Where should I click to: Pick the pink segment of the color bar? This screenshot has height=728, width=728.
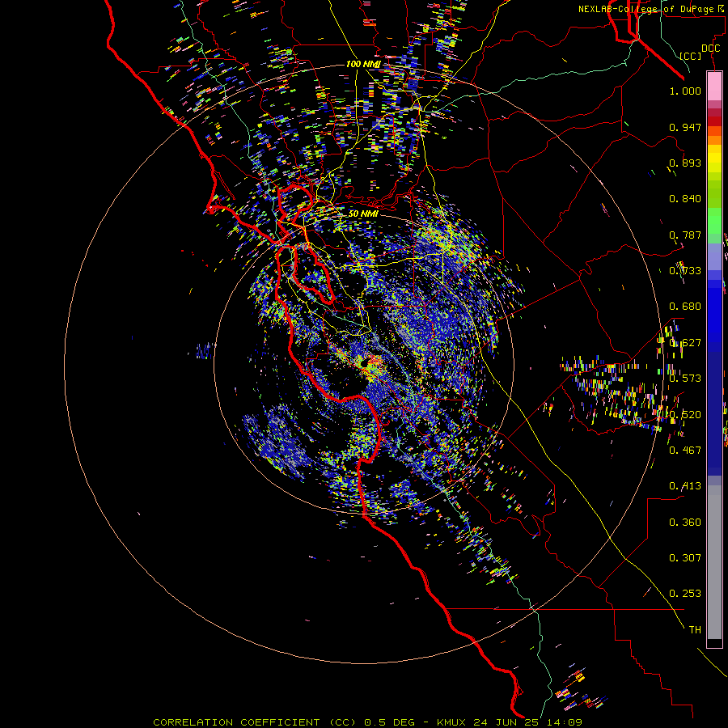[x=714, y=86]
